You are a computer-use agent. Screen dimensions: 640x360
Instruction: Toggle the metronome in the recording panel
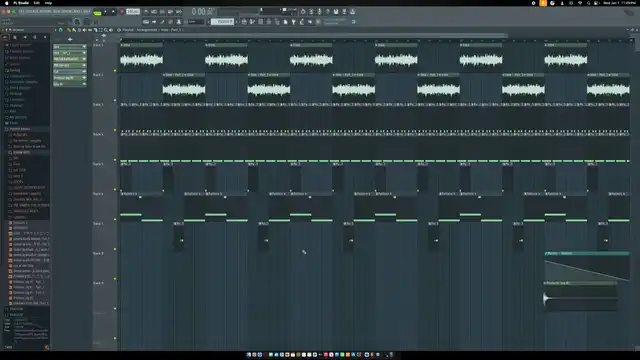coord(146,11)
